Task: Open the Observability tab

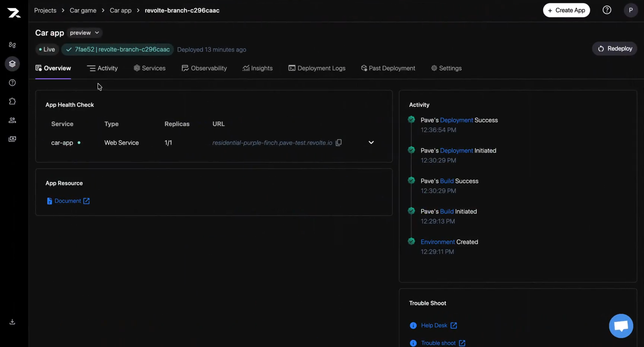Action: (x=204, y=68)
